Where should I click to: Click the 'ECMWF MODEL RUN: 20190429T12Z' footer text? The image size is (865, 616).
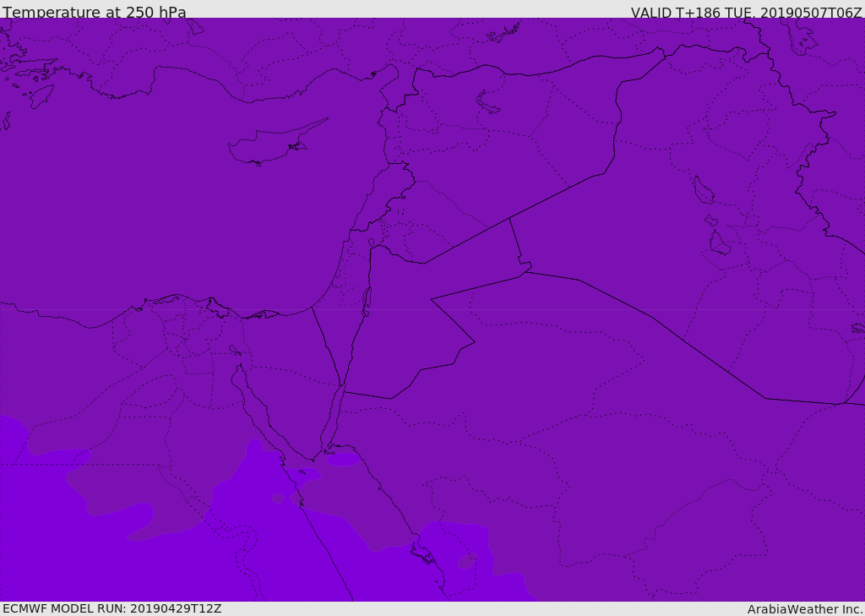112,608
